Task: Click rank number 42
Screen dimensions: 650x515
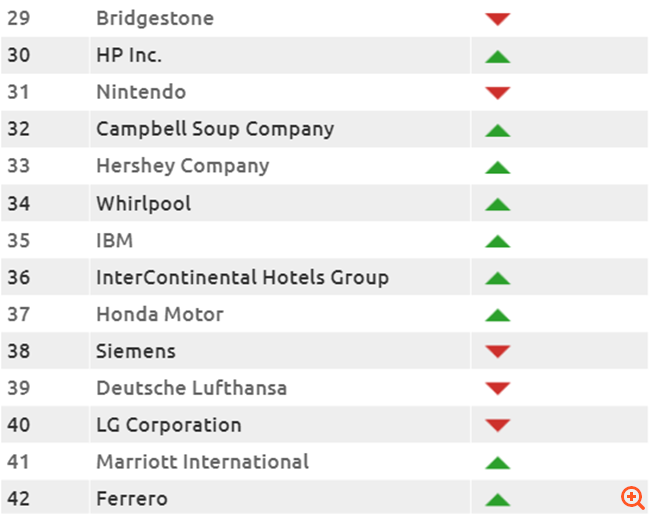Action: click(x=19, y=498)
